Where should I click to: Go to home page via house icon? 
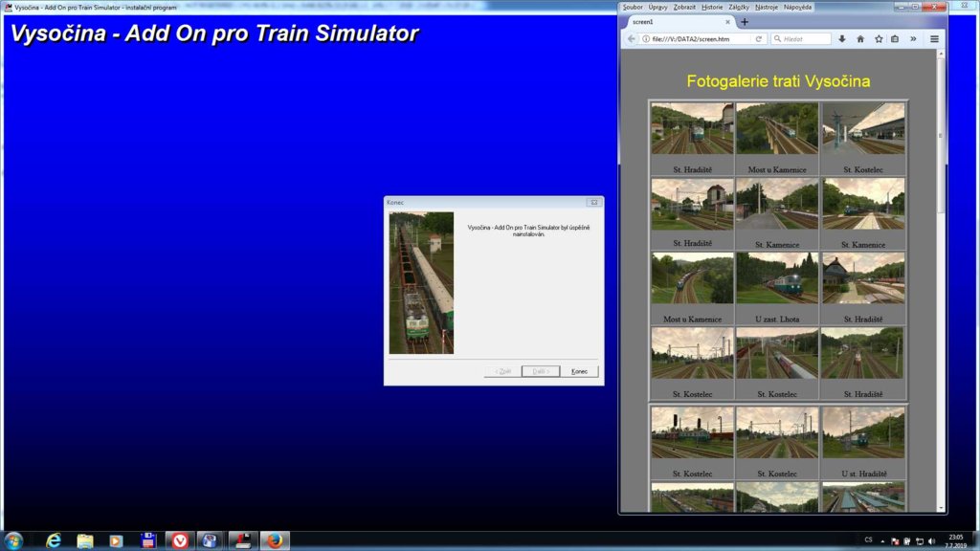coord(860,38)
